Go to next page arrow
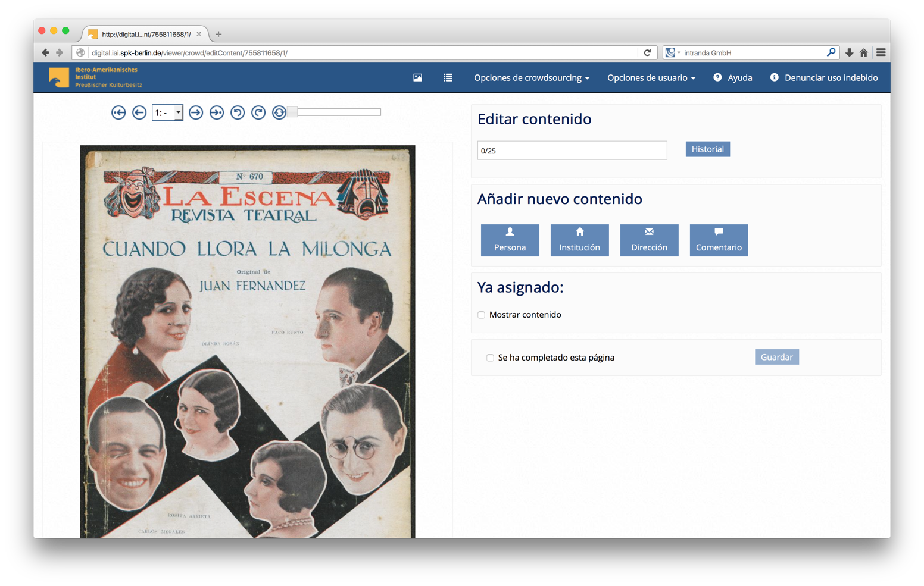This screenshot has height=586, width=924. 196,112
